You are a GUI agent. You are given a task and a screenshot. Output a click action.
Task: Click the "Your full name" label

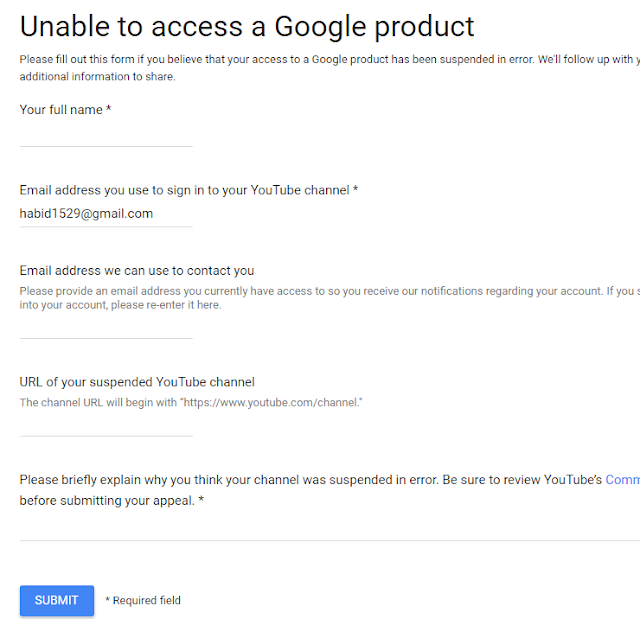(x=61, y=110)
